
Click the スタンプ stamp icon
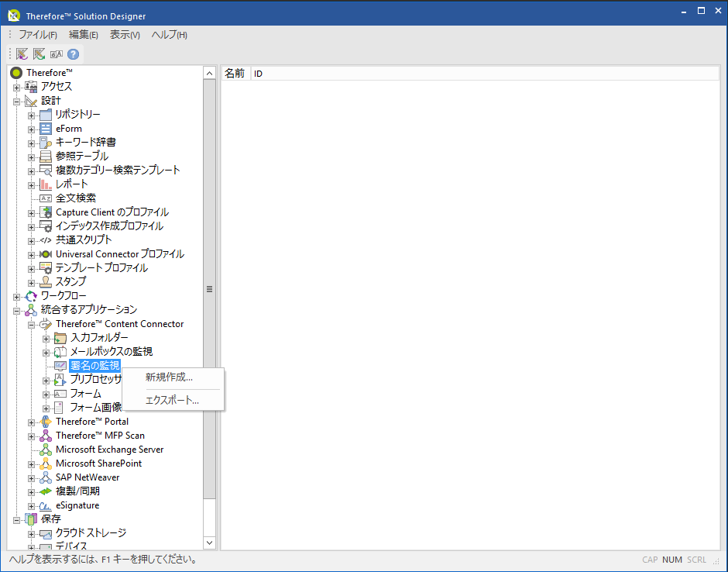tap(46, 282)
